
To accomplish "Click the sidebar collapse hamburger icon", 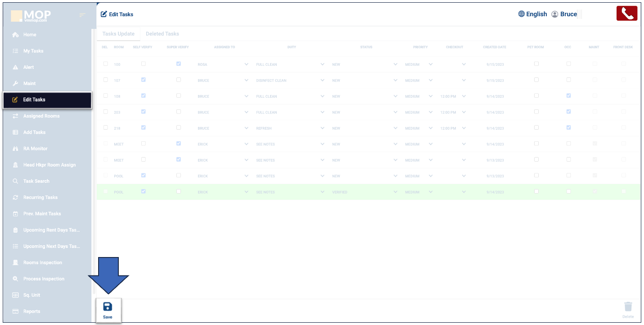I will (82, 15).
